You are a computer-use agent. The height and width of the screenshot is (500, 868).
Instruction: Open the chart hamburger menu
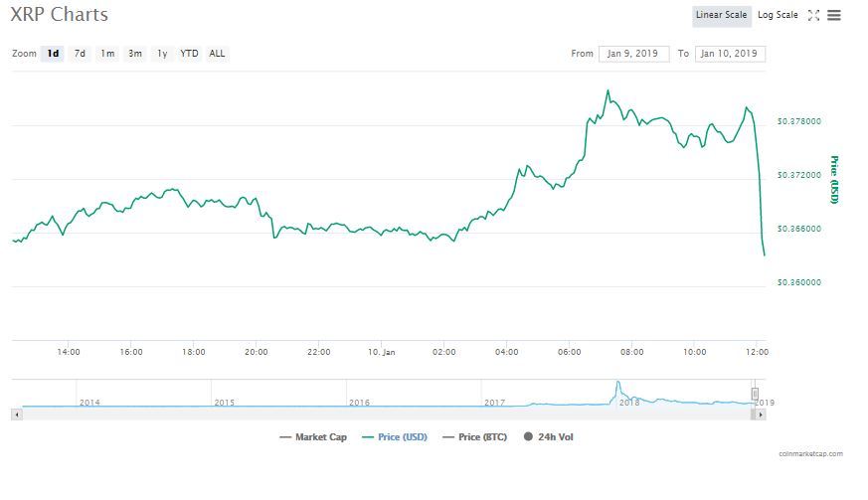click(x=833, y=16)
